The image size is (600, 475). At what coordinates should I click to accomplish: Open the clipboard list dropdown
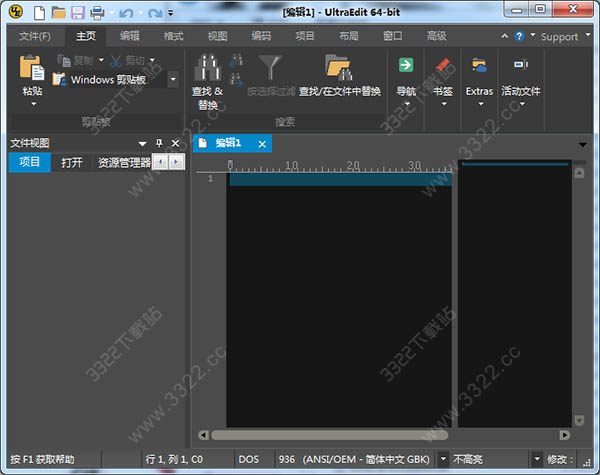tap(173, 80)
